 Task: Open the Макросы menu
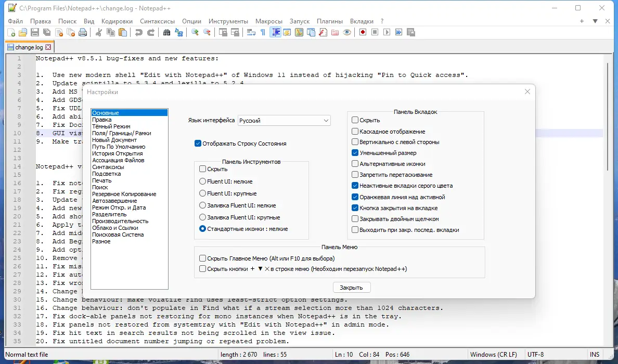click(269, 21)
